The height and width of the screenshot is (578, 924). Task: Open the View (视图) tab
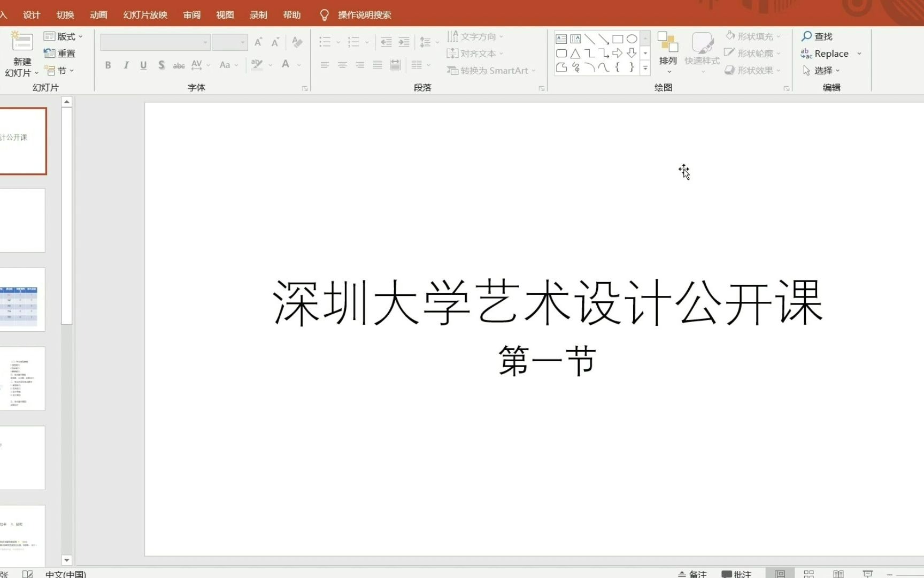tap(225, 15)
